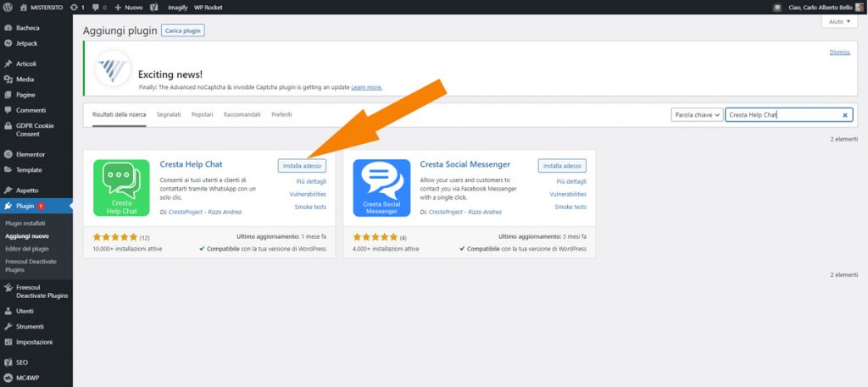View Più dettagli for Cresta Social Messenger
This screenshot has height=387, width=868.
pos(571,181)
